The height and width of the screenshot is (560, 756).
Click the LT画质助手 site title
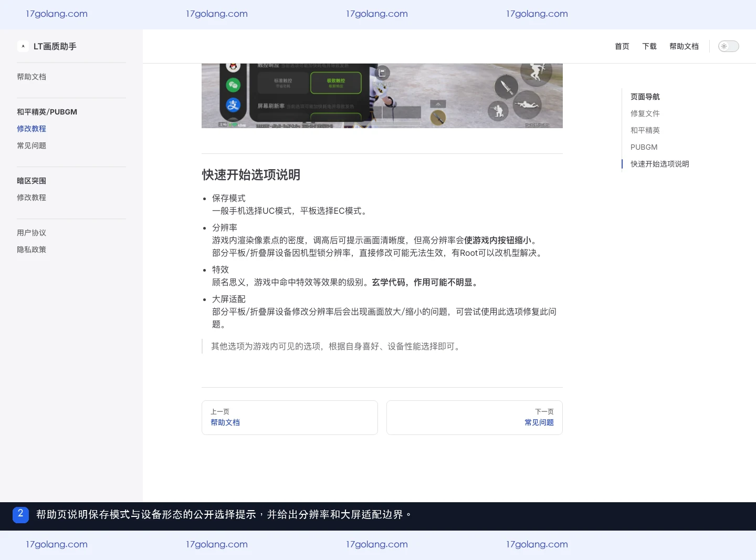[55, 46]
